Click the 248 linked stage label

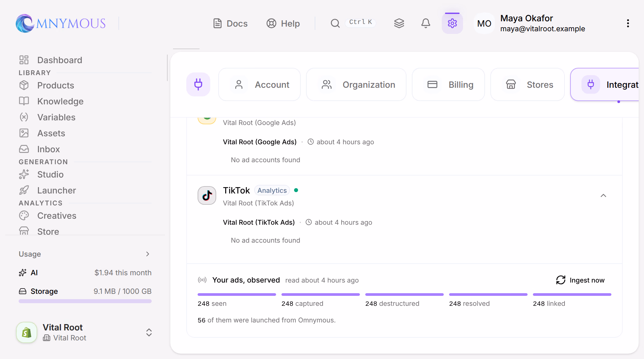[x=549, y=303]
